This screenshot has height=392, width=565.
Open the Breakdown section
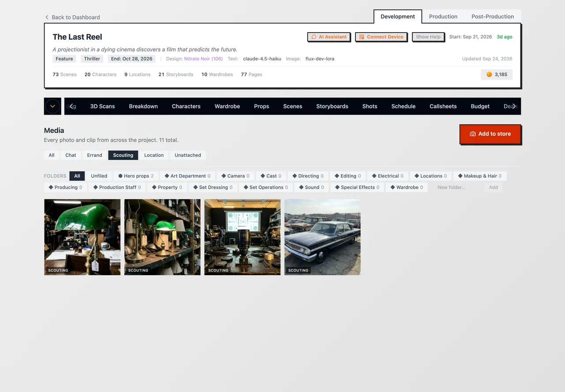point(143,106)
